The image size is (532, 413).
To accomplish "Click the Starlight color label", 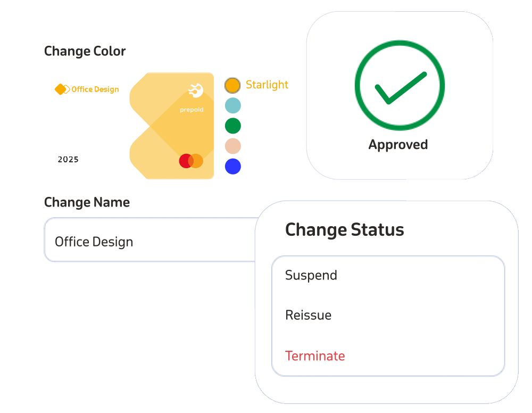I will coord(267,85).
